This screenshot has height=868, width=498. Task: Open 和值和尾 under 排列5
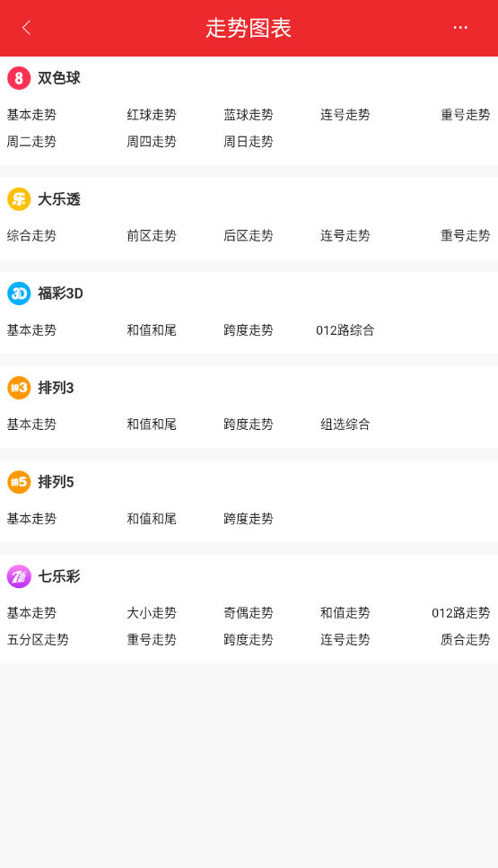[152, 518]
